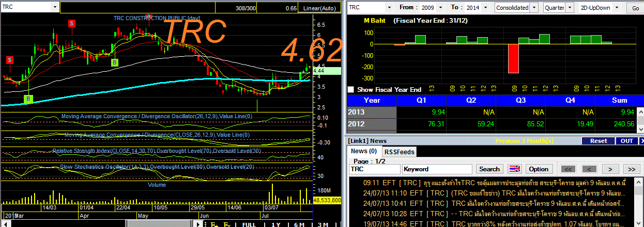Click 308/300 bar count field
This screenshot has width=644, height=227.
point(247,8)
